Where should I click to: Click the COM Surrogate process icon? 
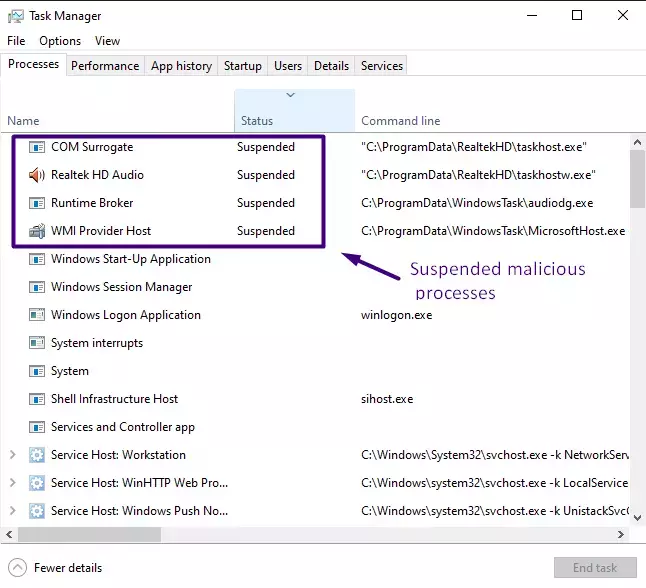pos(37,147)
